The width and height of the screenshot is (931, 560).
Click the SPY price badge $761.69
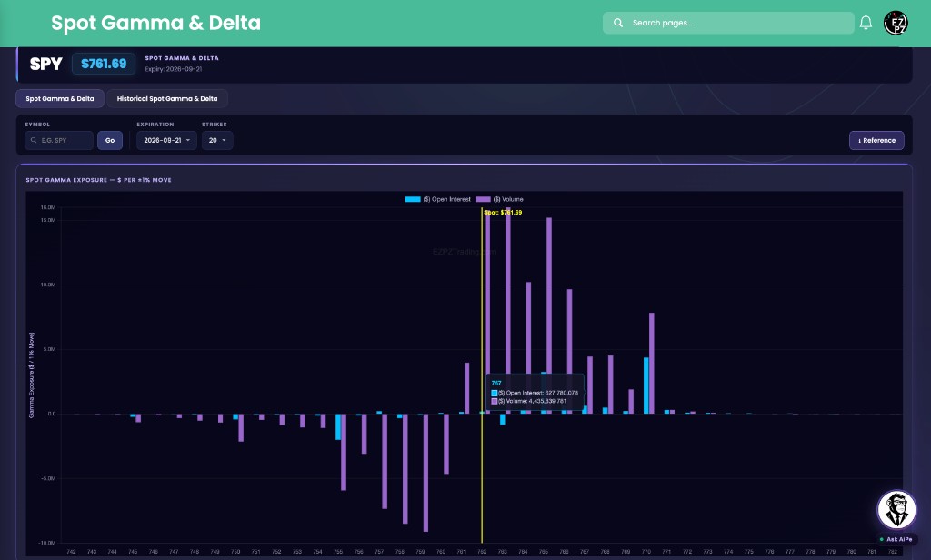pyautogui.click(x=104, y=64)
